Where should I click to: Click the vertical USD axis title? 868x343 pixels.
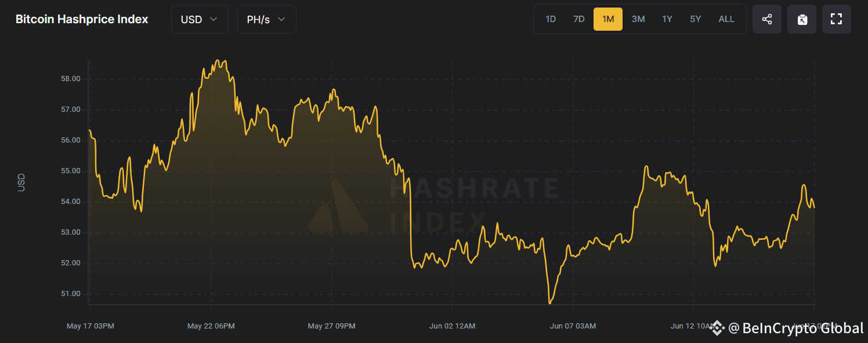21,183
